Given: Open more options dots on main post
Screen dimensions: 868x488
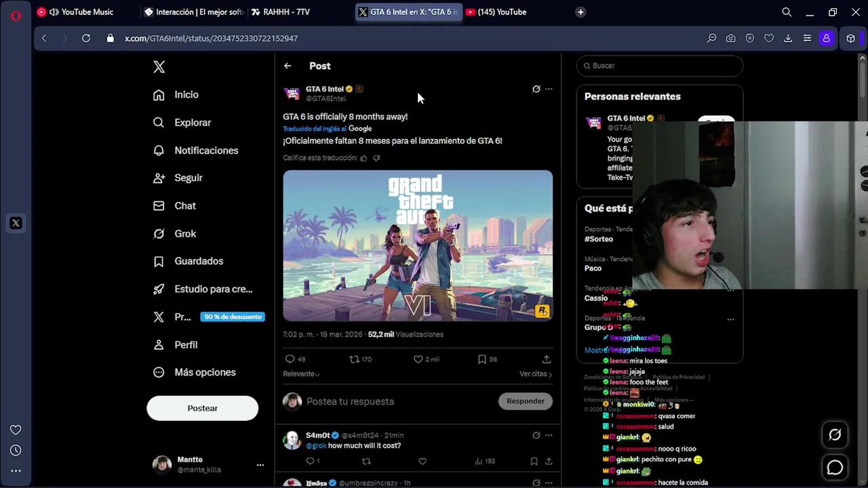Looking at the screenshot, I should pyautogui.click(x=549, y=89).
